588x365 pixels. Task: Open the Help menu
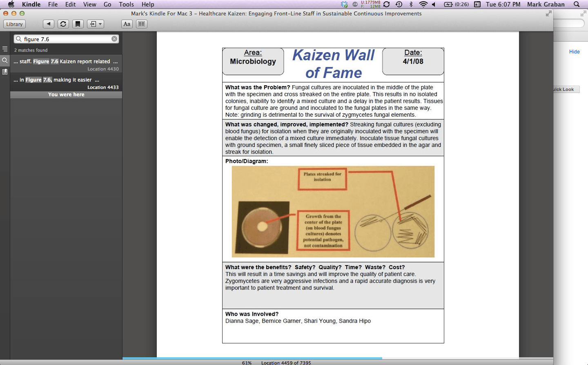point(148,4)
